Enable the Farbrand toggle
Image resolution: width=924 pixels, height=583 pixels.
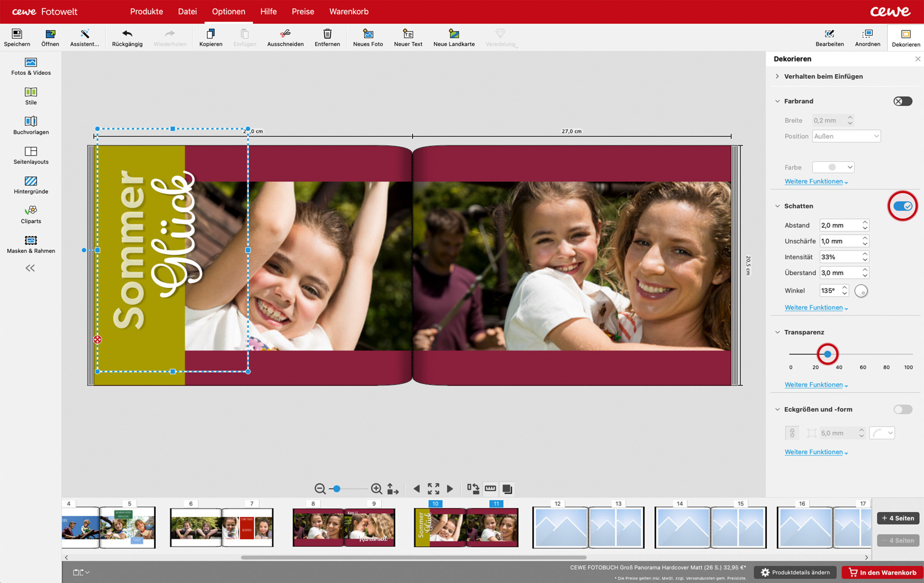[x=902, y=101]
